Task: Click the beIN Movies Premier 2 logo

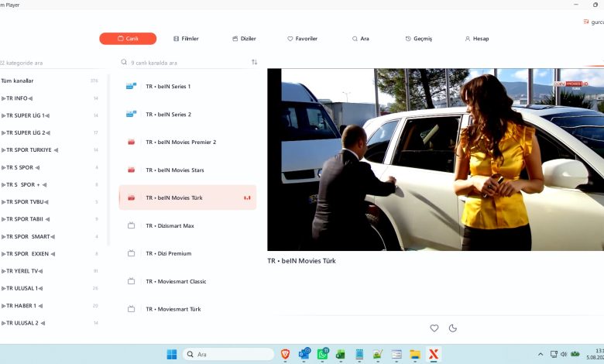Action: (x=132, y=143)
